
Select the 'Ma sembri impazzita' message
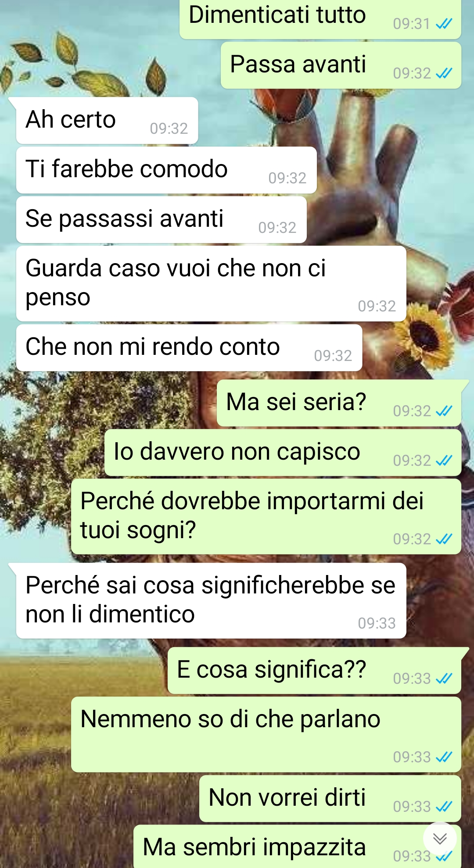(297, 847)
